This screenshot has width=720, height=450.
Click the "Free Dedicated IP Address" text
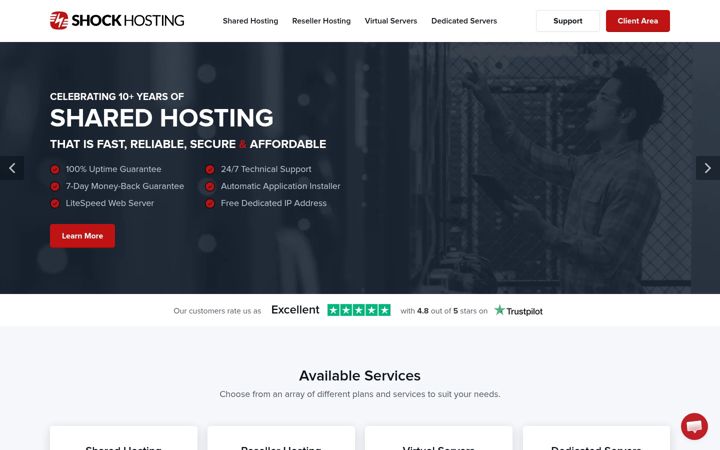click(274, 203)
